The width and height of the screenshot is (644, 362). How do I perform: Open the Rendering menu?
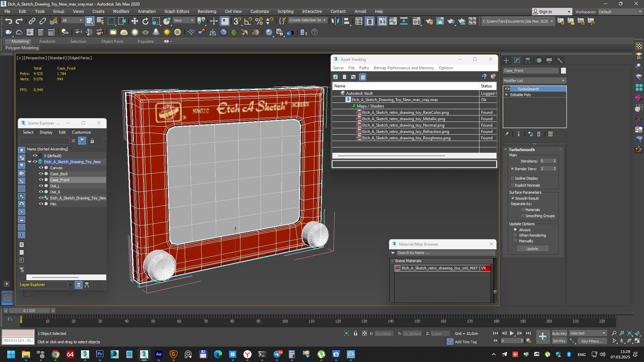(207, 11)
